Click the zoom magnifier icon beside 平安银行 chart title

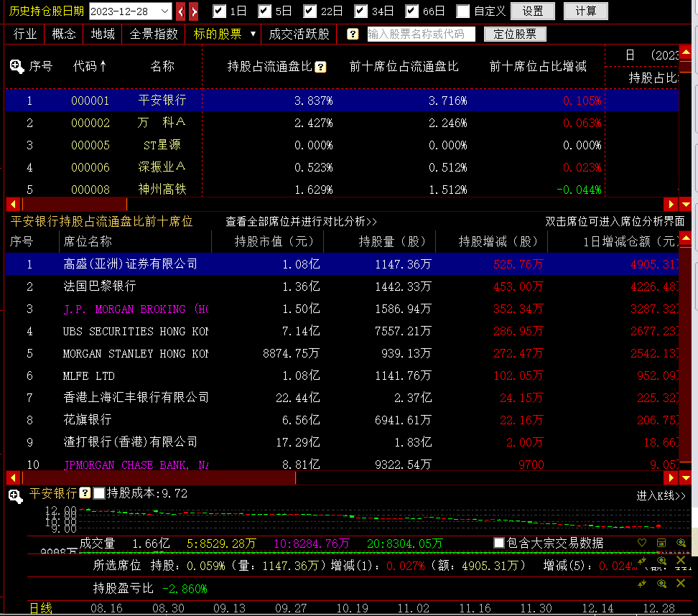coord(15,494)
